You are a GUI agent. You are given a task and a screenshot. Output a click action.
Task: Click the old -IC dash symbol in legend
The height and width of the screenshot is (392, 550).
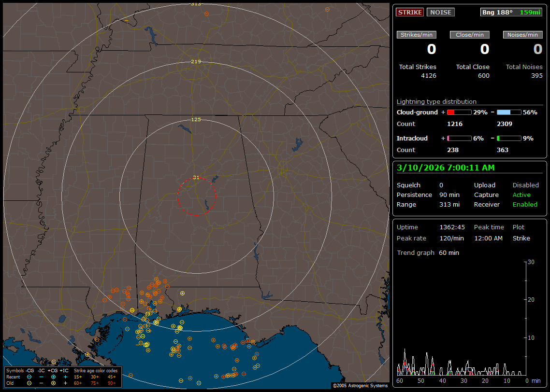click(x=41, y=383)
